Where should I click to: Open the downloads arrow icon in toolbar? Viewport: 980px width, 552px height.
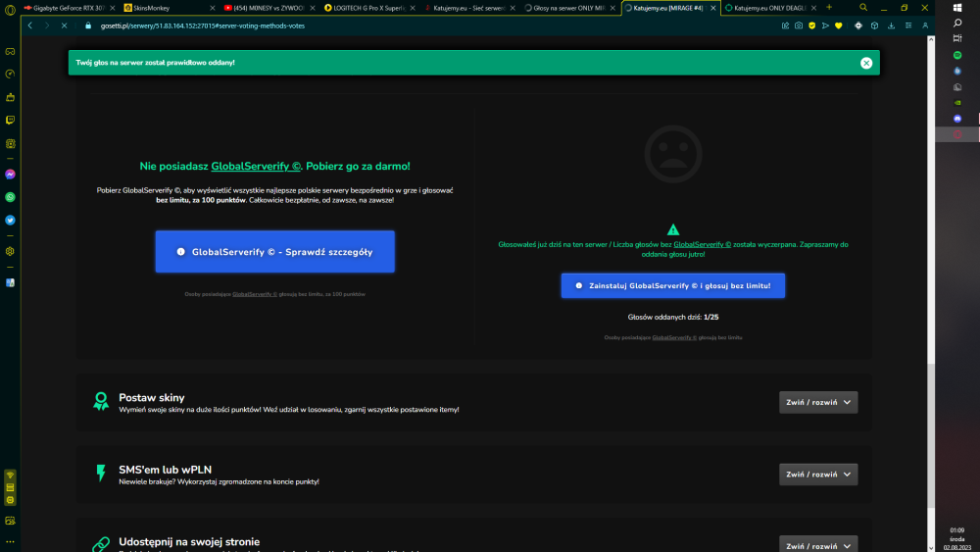(891, 25)
